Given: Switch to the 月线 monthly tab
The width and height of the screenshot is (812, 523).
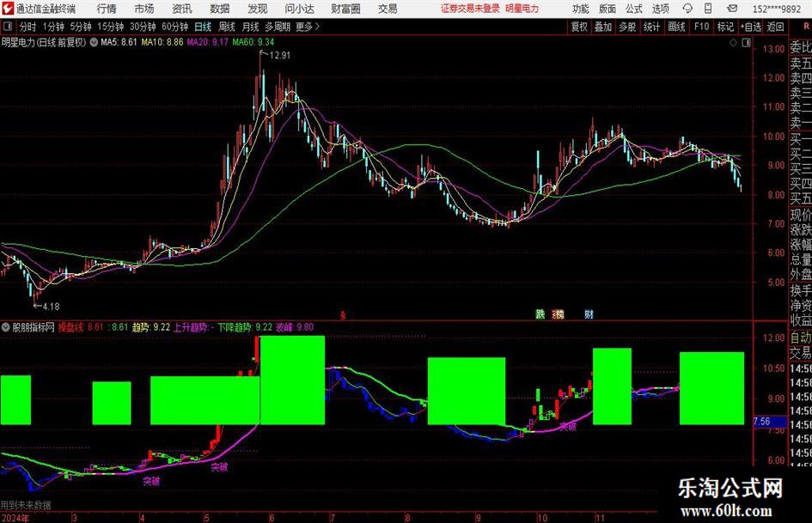Looking at the screenshot, I should pos(251,27).
